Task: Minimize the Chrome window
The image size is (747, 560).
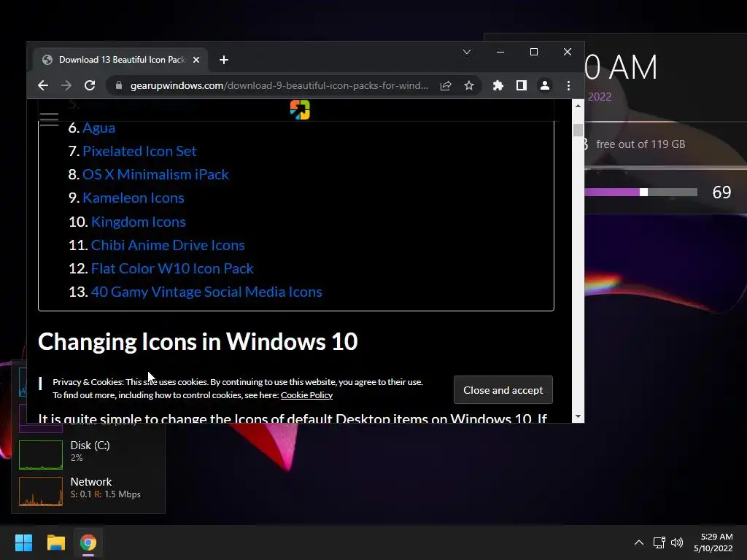Action: (500, 52)
